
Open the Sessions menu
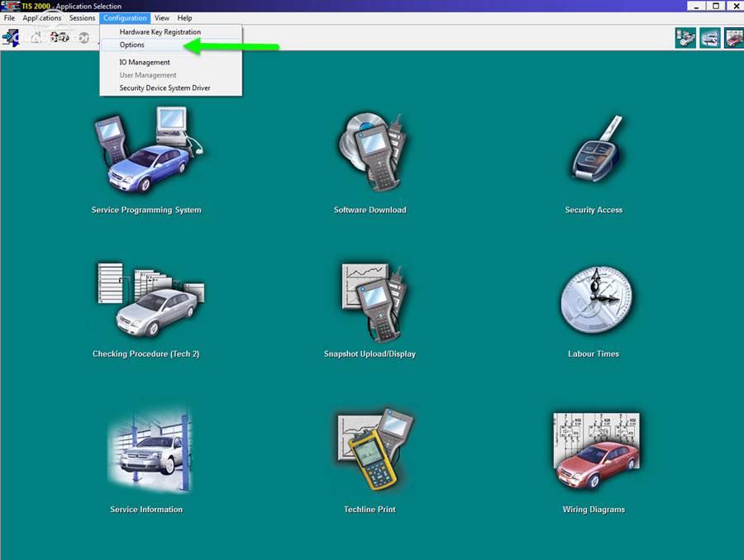tap(82, 18)
